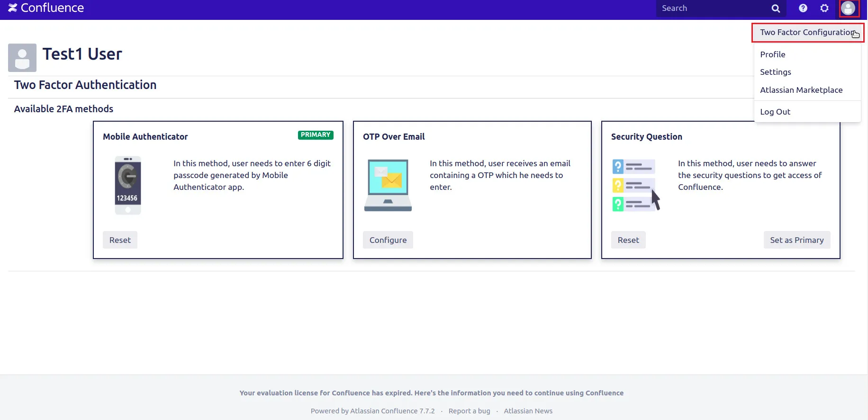Click the 6 digit passcode description text

252,175
